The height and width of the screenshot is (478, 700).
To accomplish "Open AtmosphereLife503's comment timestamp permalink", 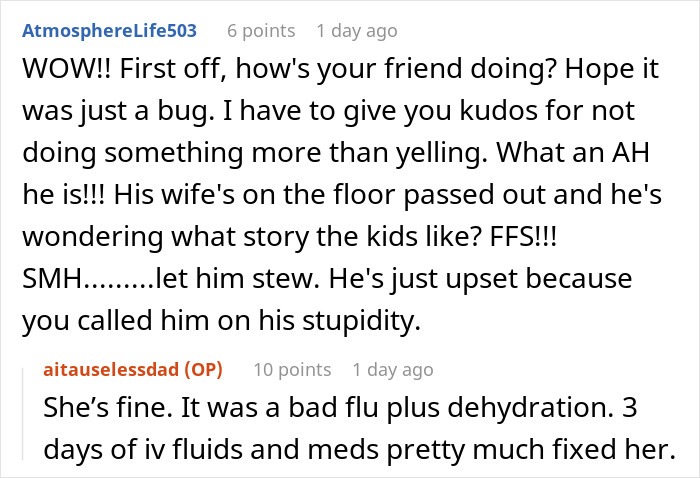I will [356, 31].
